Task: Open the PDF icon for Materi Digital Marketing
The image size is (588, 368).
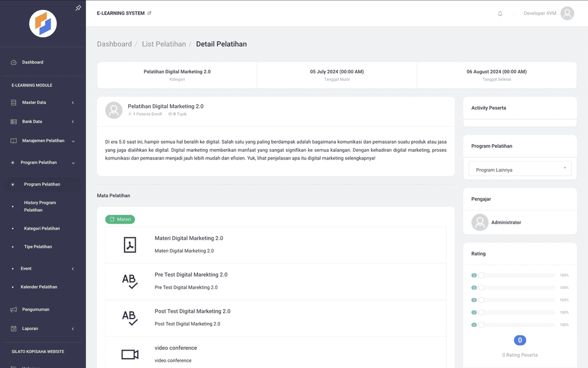Action: (130, 245)
